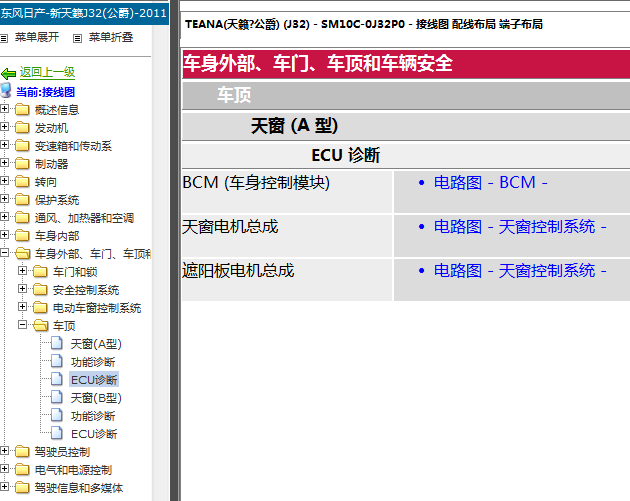Expand the 车身内部 tree node
The image size is (630, 501).
[x=4, y=235]
